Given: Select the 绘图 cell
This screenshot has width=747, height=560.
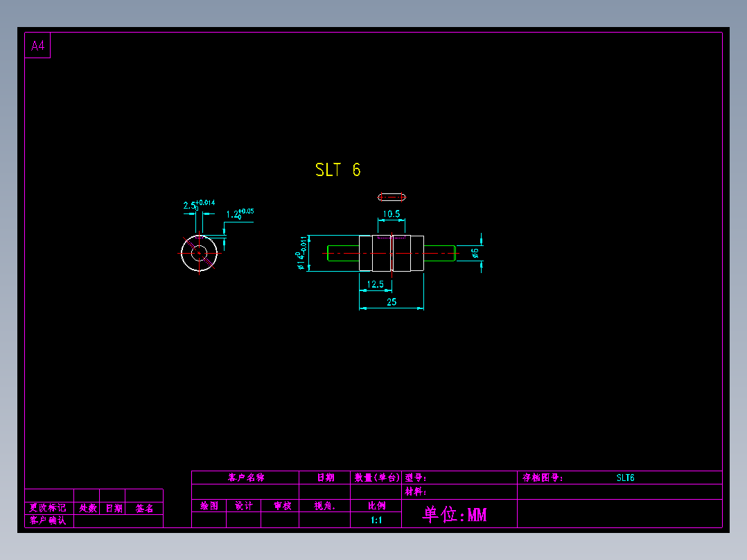Looking at the screenshot, I should click(209, 506).
